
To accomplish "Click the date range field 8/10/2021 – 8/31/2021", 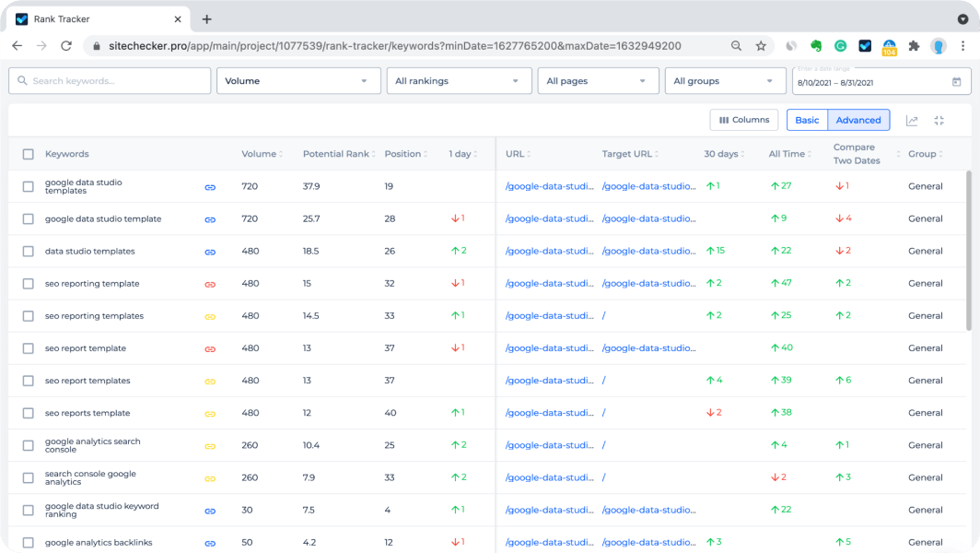I will tap(881, 81).
